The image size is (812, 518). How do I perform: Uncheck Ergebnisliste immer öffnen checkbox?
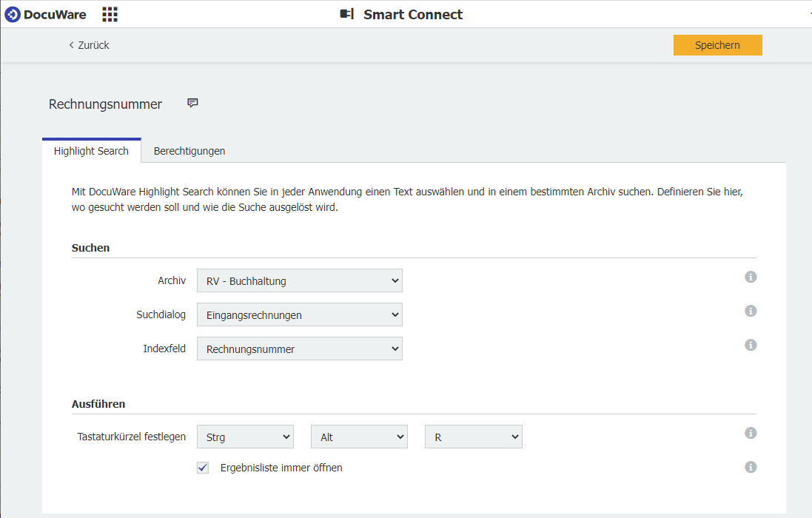pyautogui.click(x=203, y=468)
